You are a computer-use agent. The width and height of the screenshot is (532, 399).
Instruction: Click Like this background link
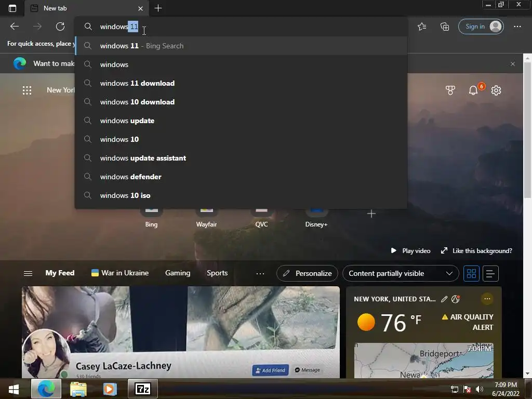click(477, 251)
